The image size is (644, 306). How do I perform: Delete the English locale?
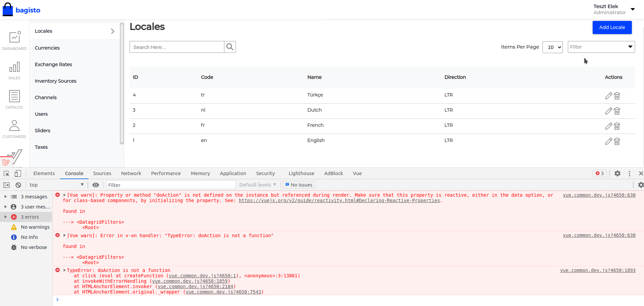(617, 141)
